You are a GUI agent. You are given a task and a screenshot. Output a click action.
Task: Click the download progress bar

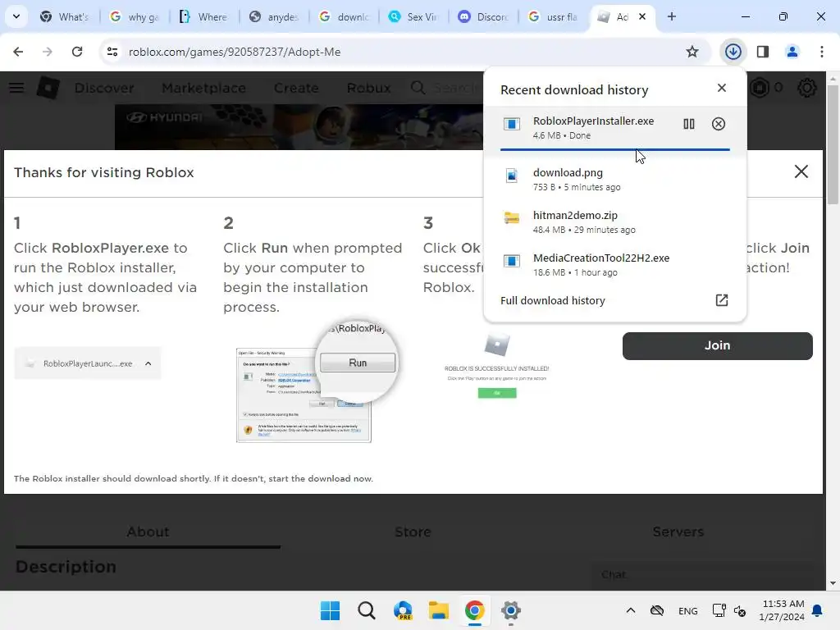tap(614, 149)
